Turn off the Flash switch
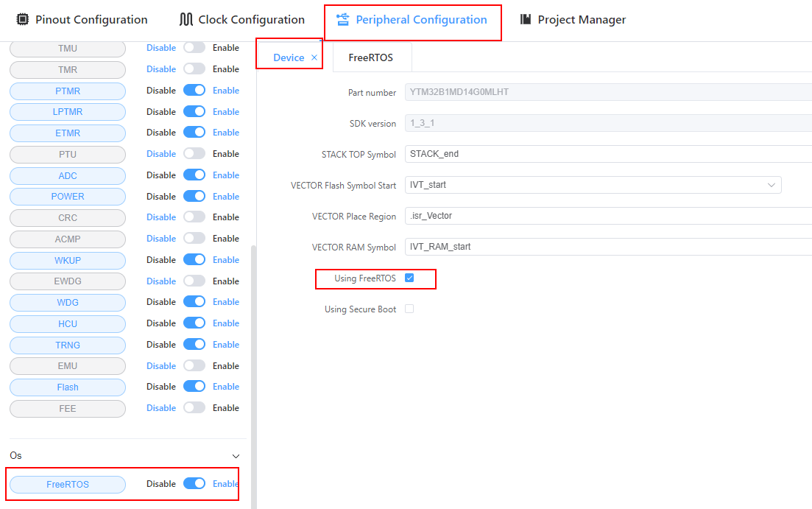Screen dimensions: 812x509 click(x=194, y=386)
